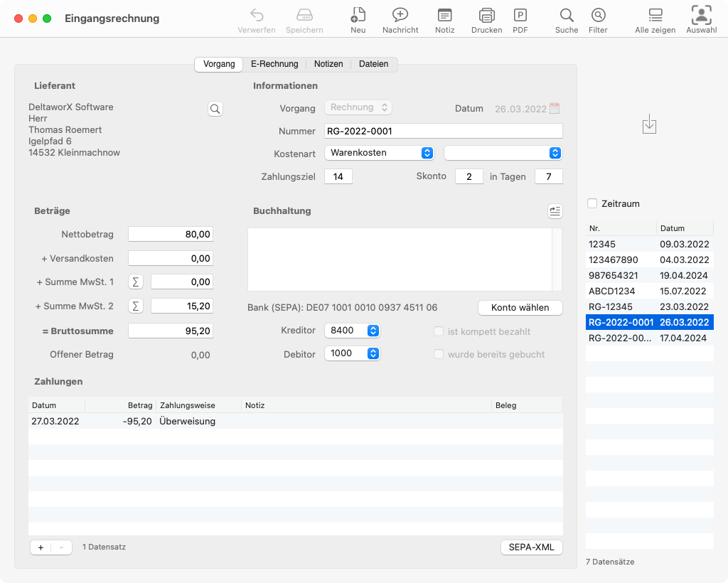Click the Nummer input field
The height and width of the screenshot is (583, 728).
[443, 132]
